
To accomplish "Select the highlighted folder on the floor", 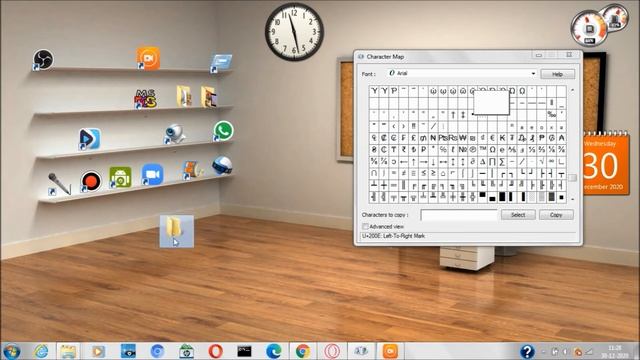I will pos(176,231).
